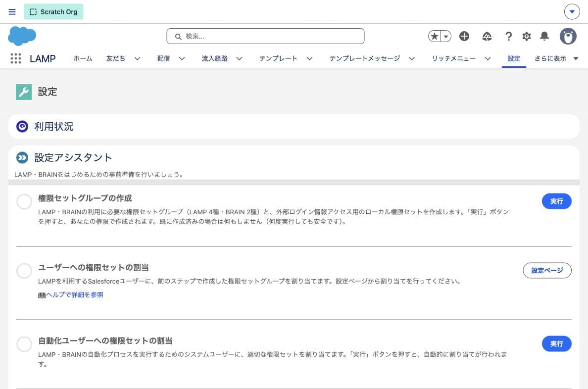Open the Trailhead guidance icon
Viewport: 588px width, 389px height.
coord(487,36)
